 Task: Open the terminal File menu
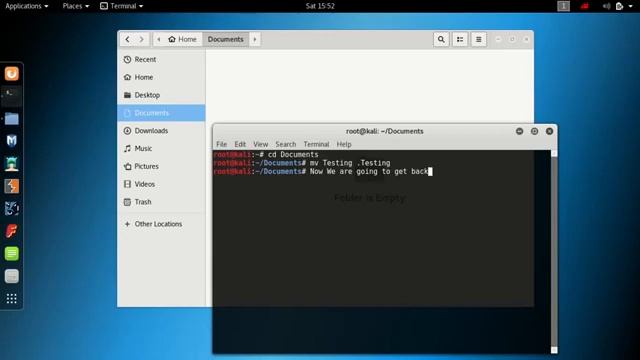click(x=222, y=144)
